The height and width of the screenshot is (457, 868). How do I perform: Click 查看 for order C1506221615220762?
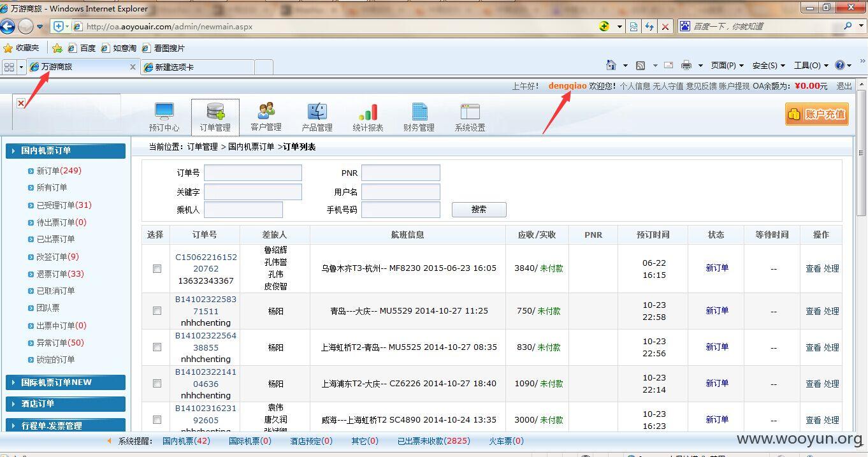coord(813,268)
